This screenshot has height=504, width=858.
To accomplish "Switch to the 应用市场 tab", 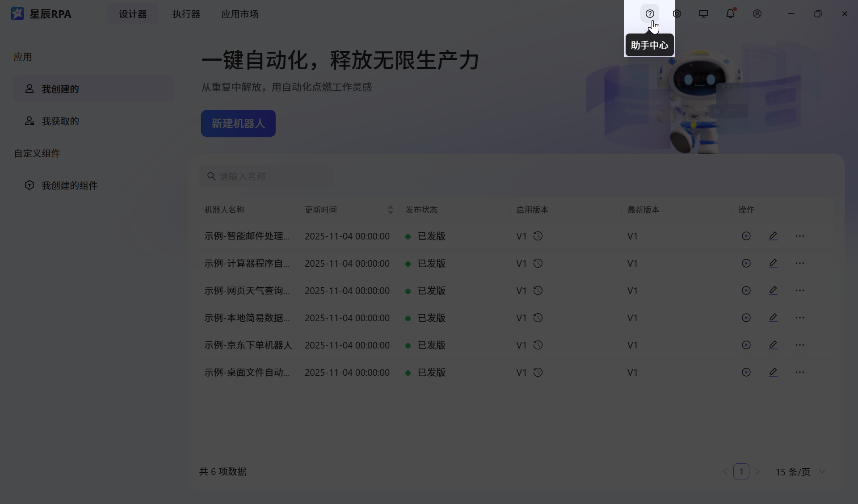I will coord(240,14).
